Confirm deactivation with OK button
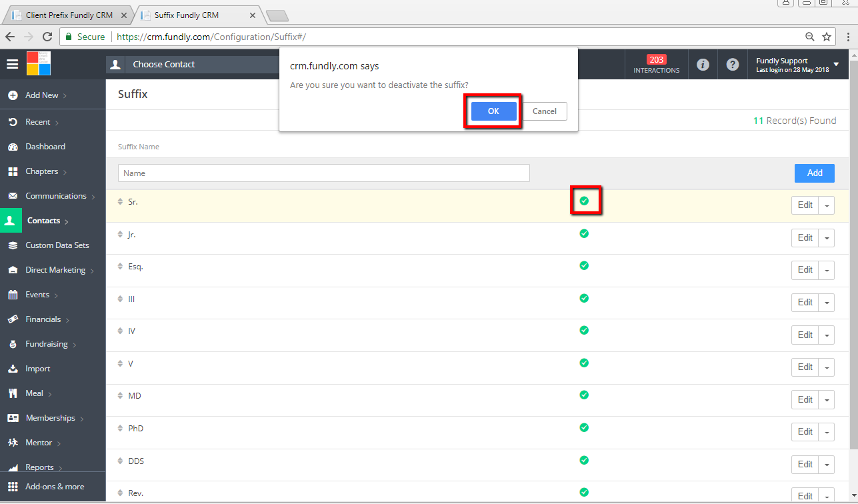858x504 pixels. coord(493,111)
